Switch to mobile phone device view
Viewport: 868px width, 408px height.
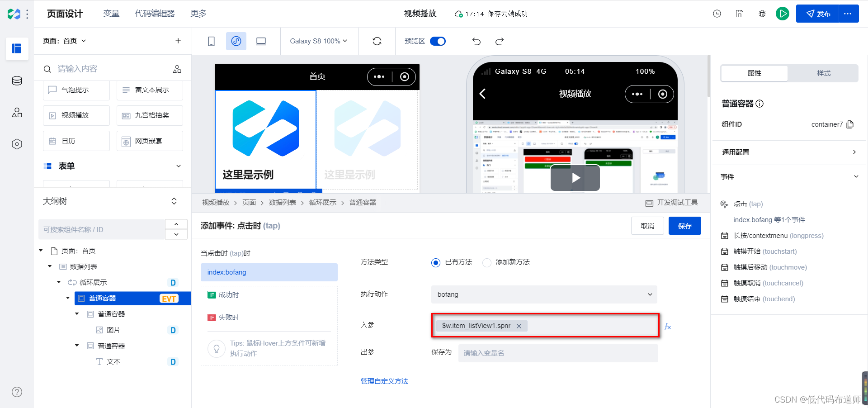click(x=211, y=41)
